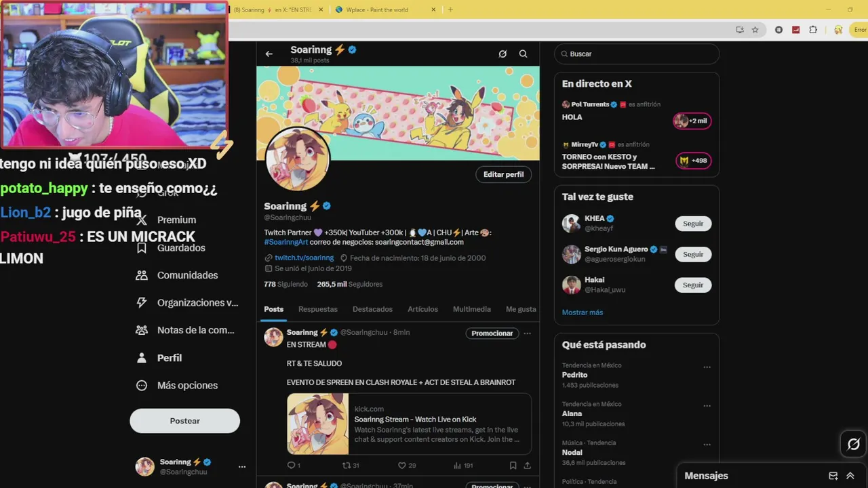Follow Sergio Kun Aguero
This screenshot has height=488, width=868.
tap(693, 254)
